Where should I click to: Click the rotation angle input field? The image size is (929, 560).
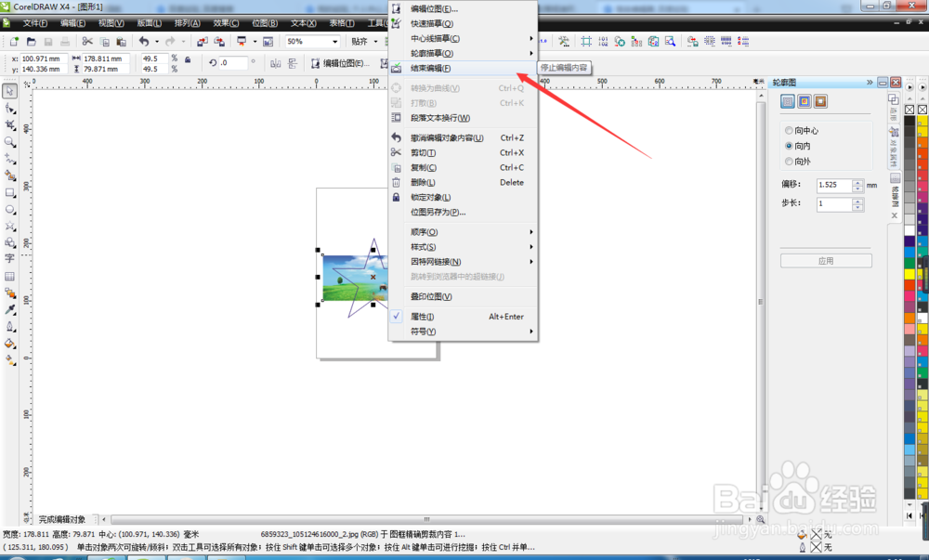pos(233,63)
